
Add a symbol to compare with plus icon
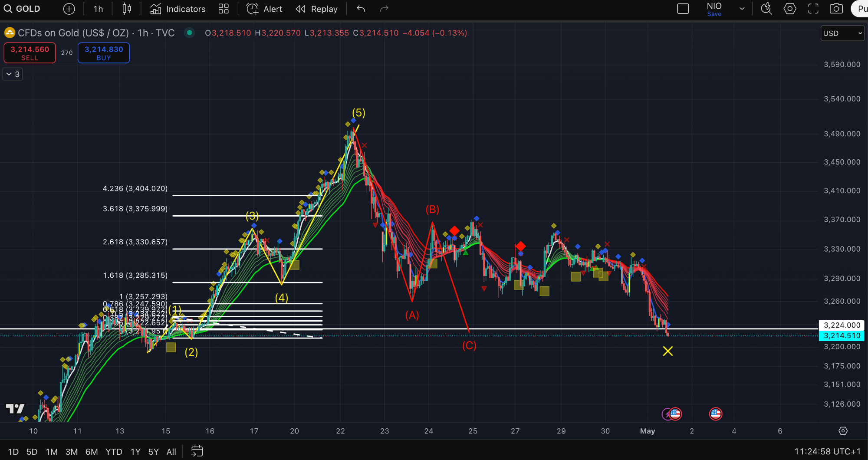(x=69, y=9)
